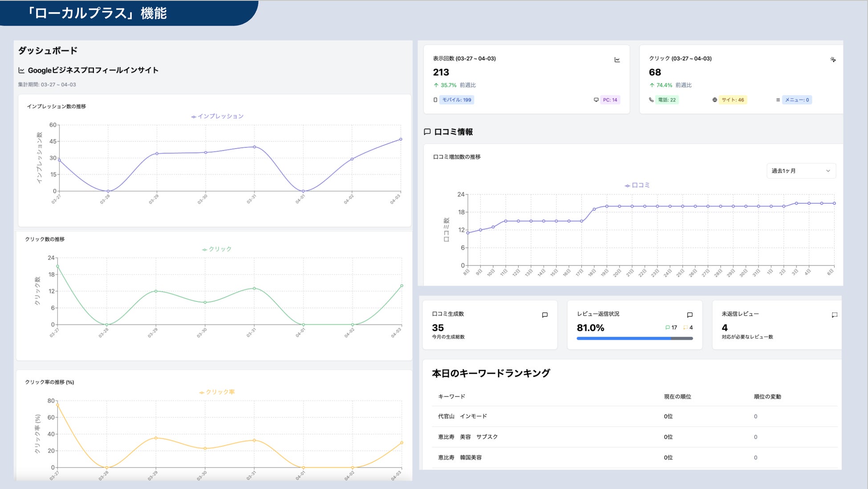The height and width of the screenshot is (489, 868).
Task: Click the green up arrow beside 74.4%
Action: click(x=652, y=85)
